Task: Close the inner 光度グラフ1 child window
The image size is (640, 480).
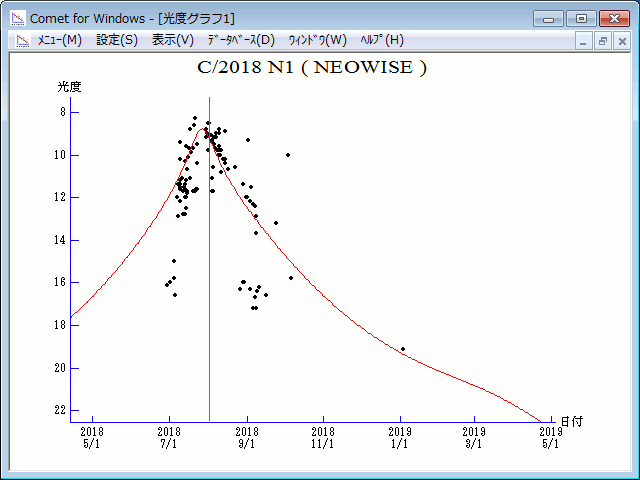Action: click(621, 41)
